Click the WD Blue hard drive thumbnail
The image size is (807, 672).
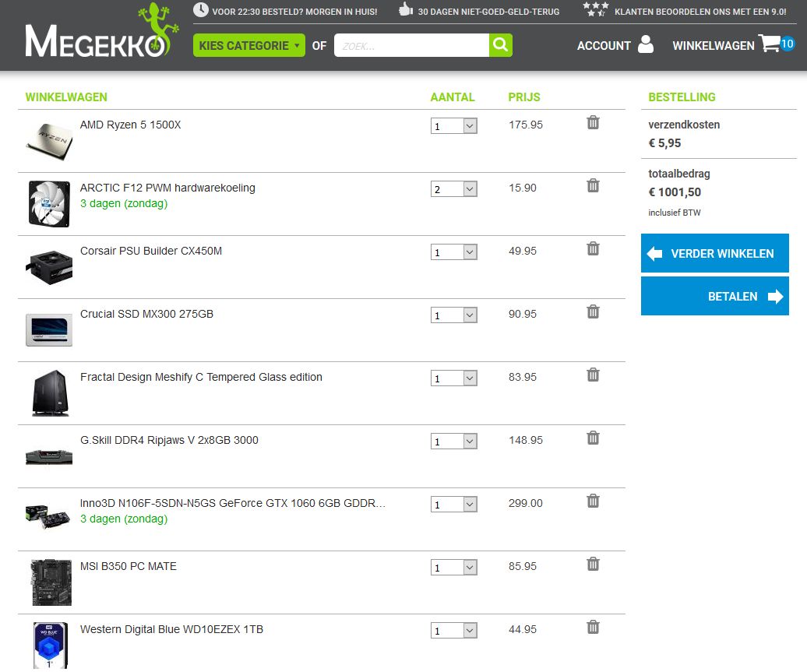pyautogui.click(x=51, y=646)
